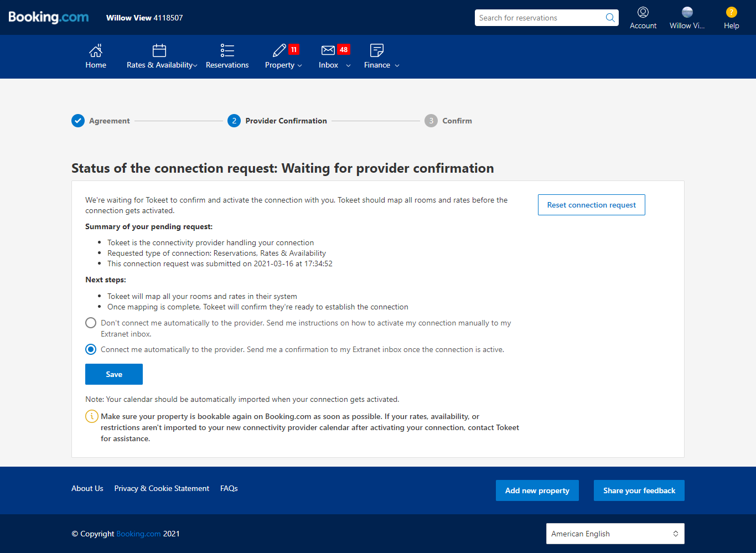Select "Don't connect me automatically" radio option
The width and height of the screenshot is (756, 553).
tap(91, 323)
